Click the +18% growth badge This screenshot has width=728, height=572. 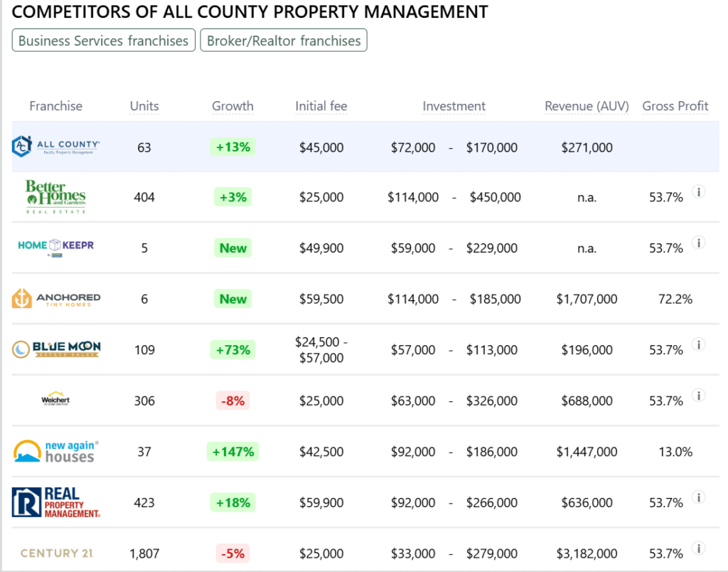(x=232, y=502)
